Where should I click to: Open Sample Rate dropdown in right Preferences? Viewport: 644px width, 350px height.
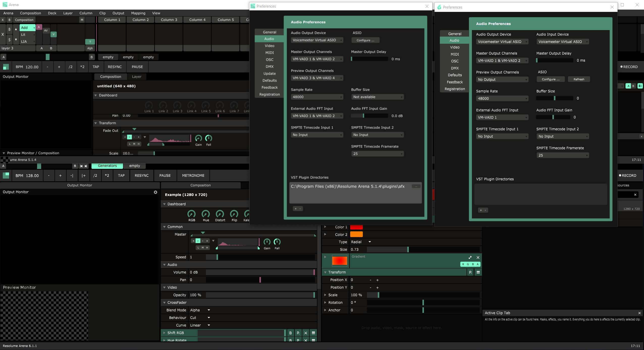pos(502,98)
